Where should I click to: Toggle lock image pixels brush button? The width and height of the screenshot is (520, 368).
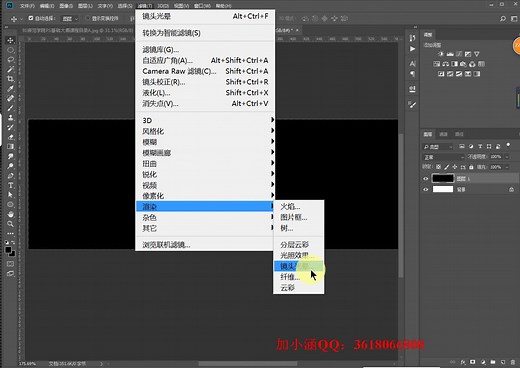point(447,167)
